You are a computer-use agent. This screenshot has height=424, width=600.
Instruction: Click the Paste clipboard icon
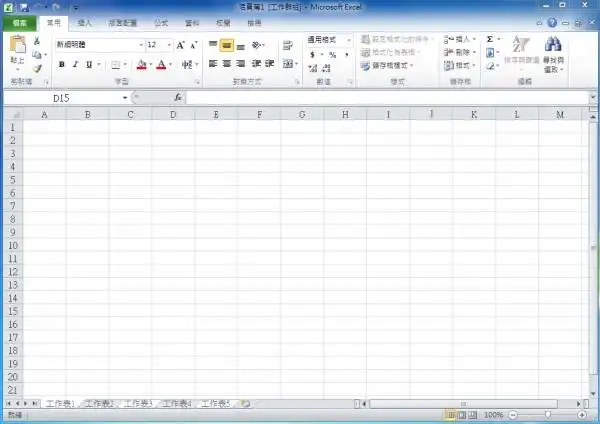pyautogui.click(x=17, y=47)
